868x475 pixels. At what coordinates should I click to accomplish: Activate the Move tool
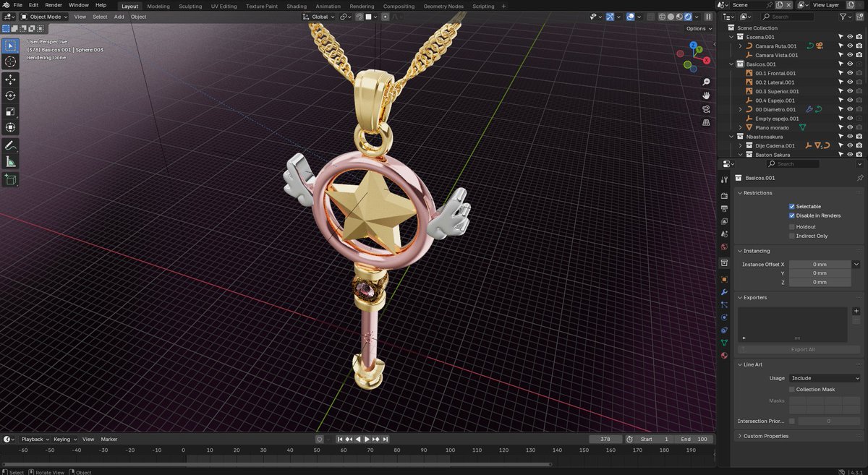click(11, 80)
